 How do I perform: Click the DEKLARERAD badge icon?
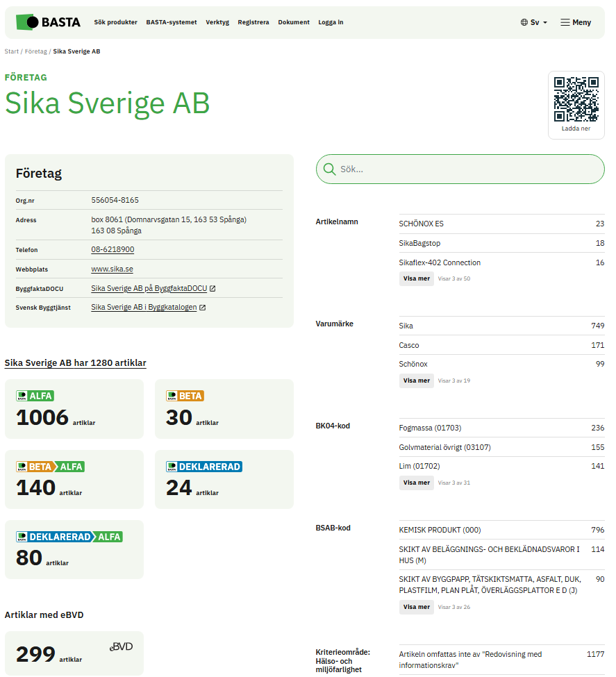click(x=204, y=467)
